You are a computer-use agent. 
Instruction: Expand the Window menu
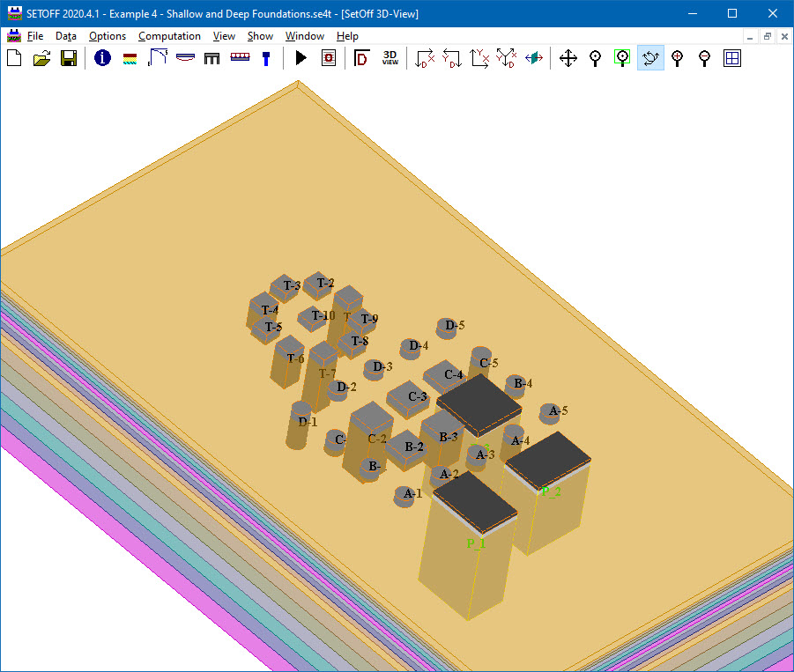[304, 36]
